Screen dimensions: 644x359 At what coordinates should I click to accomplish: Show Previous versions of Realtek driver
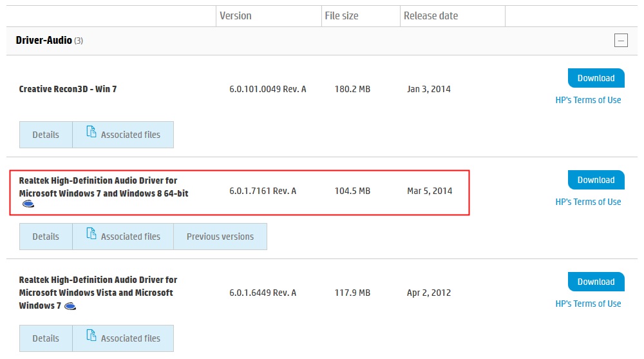pyautogui.click(x=220, y=237)
